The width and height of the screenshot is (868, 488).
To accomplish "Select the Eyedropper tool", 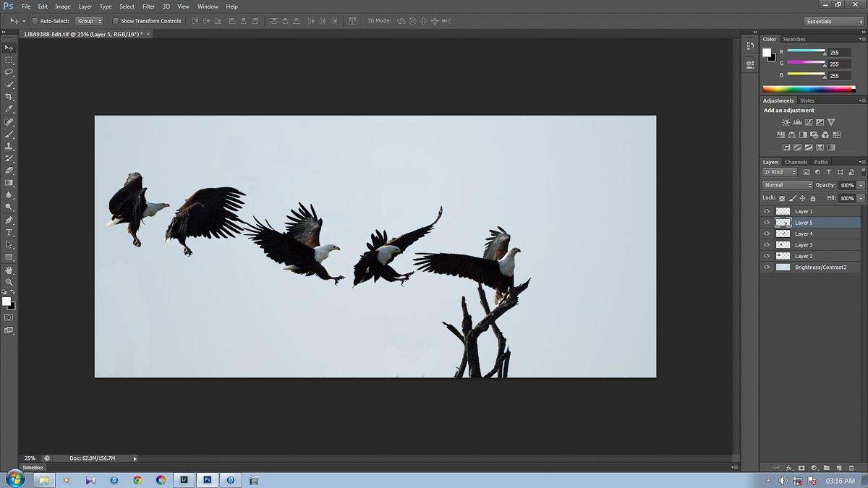I will click(x=9, y=109).
